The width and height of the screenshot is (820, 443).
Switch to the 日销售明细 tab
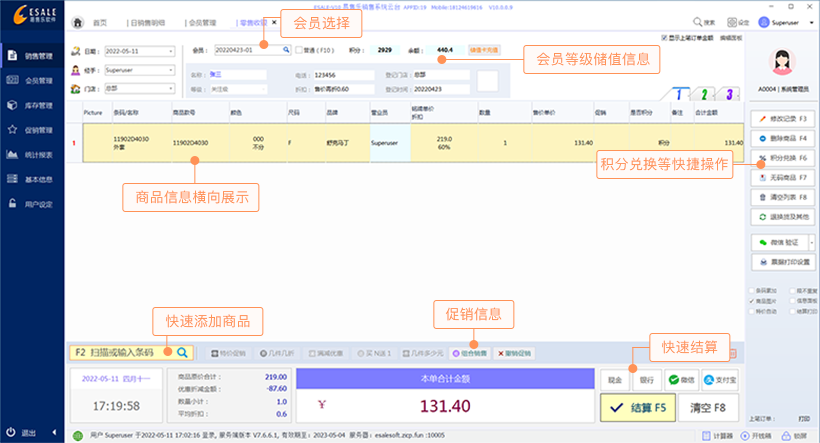(149, 22)
